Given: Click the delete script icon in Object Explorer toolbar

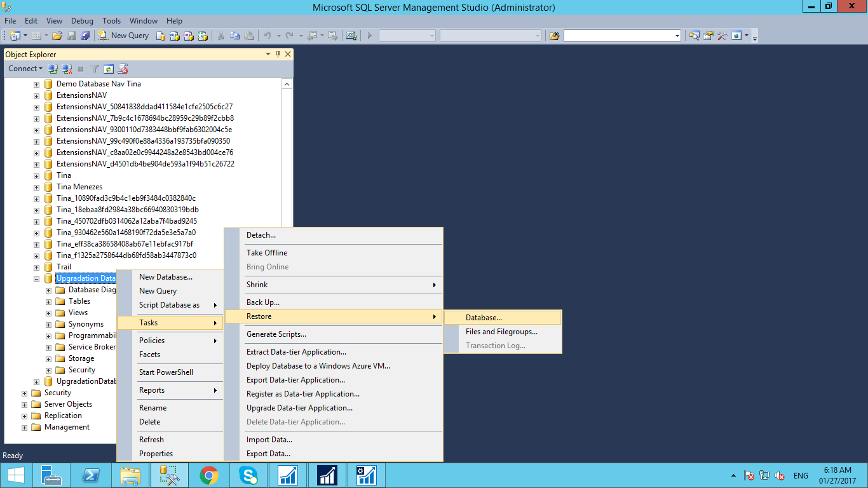Looking at the screenshot, I should coord(123,69).
